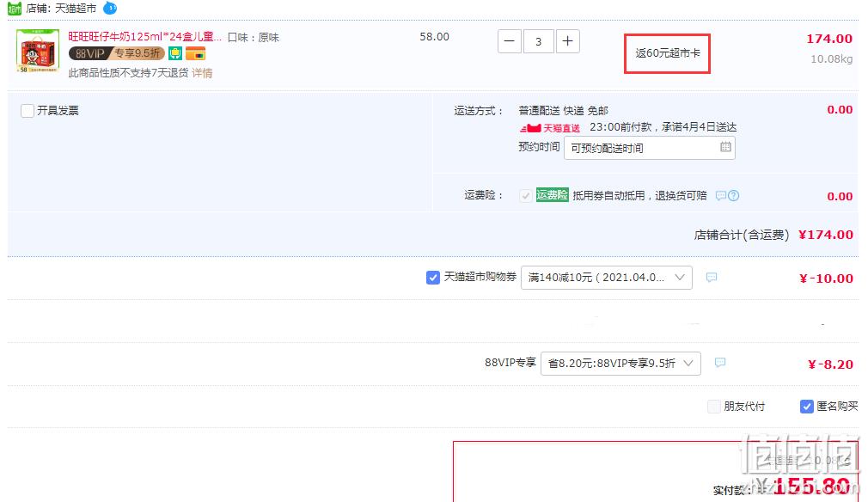Expand the 省8.20元:88VIP专享9.5折 dropdown
This screenshot has width=868, height=502.
pos(620,363)
